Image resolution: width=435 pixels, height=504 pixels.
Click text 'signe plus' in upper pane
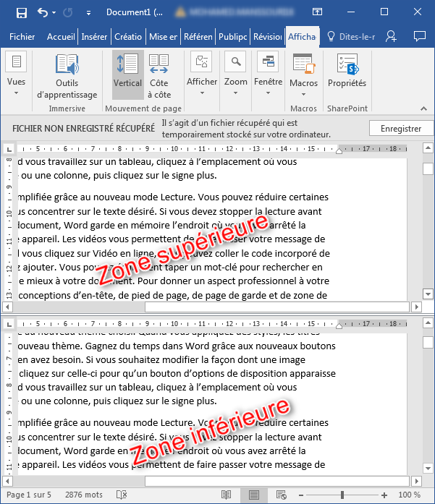[x=195, y=176]
